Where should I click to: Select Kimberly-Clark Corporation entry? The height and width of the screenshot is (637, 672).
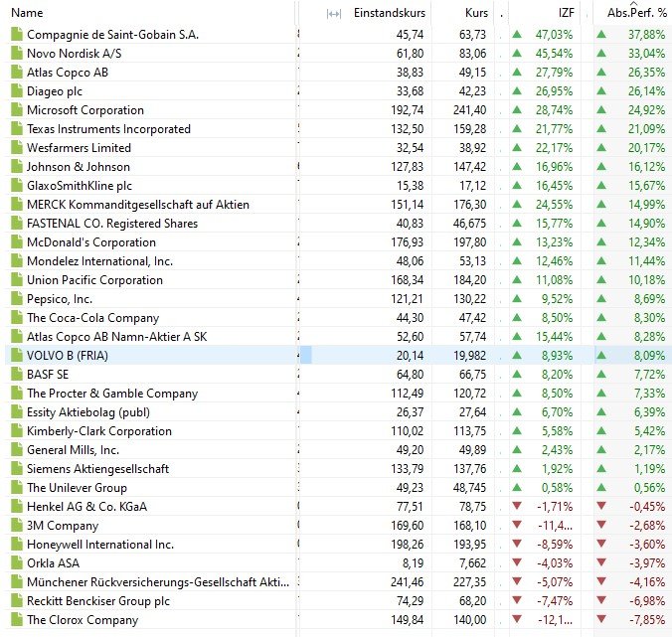click(x=99, y=430)
